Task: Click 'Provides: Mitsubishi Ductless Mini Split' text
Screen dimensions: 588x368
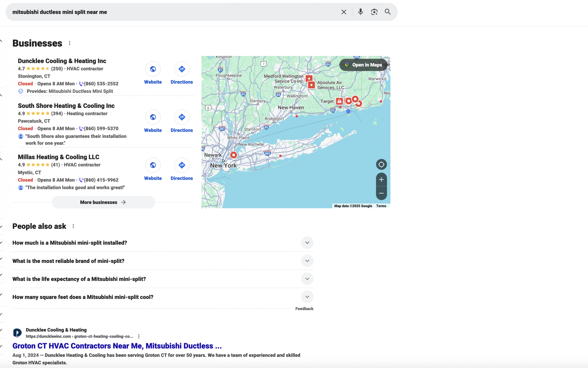Action: point(70,91)
